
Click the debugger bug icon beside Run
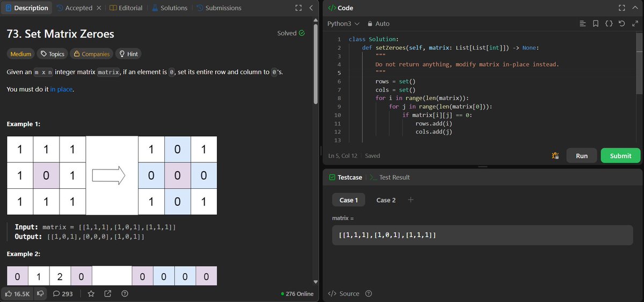click(x=555, y=156)
